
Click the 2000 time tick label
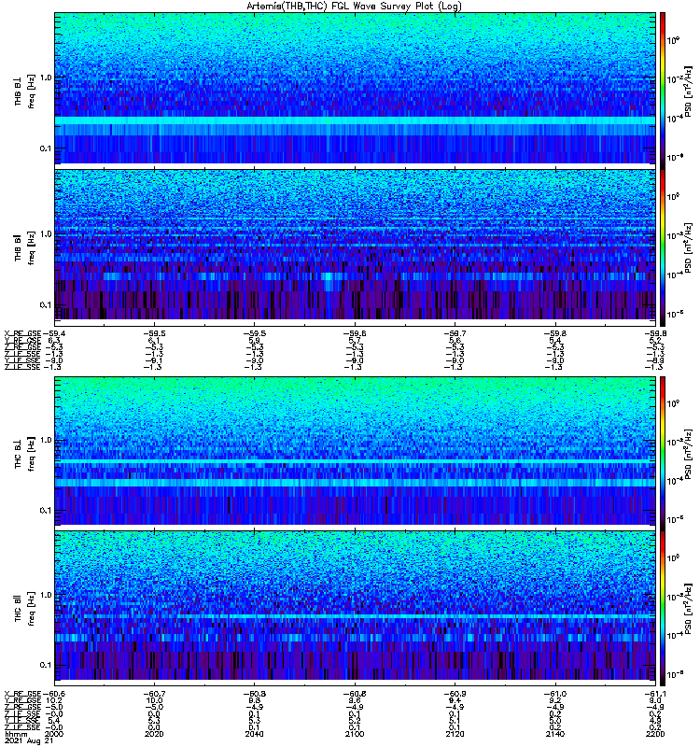coord(53,734)
